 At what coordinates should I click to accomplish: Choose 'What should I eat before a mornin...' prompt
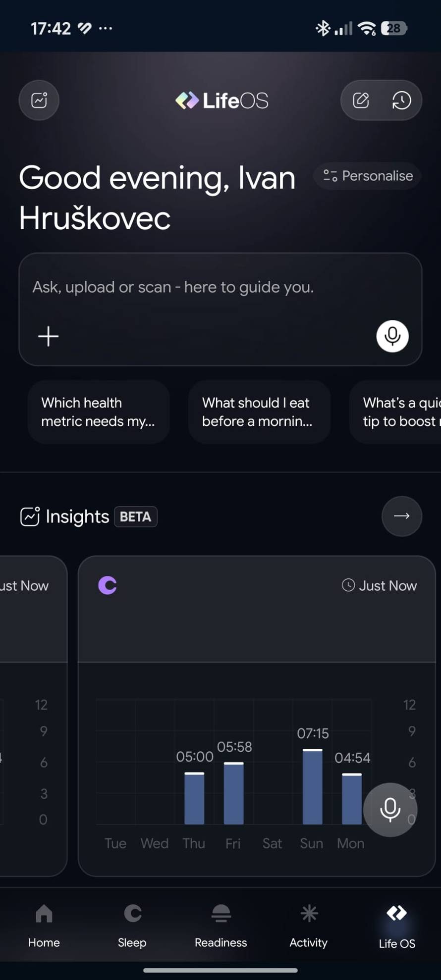(259, 412)
